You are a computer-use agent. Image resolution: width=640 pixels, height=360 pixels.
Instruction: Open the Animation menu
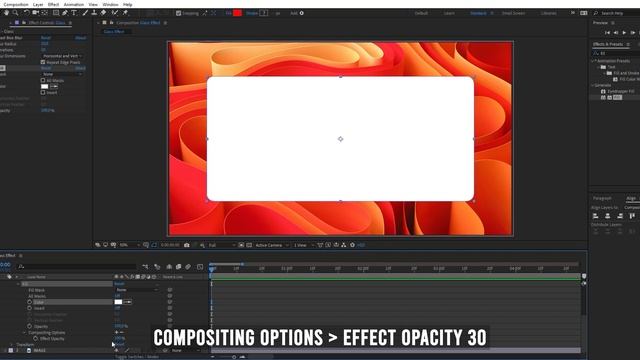point(73,4)
